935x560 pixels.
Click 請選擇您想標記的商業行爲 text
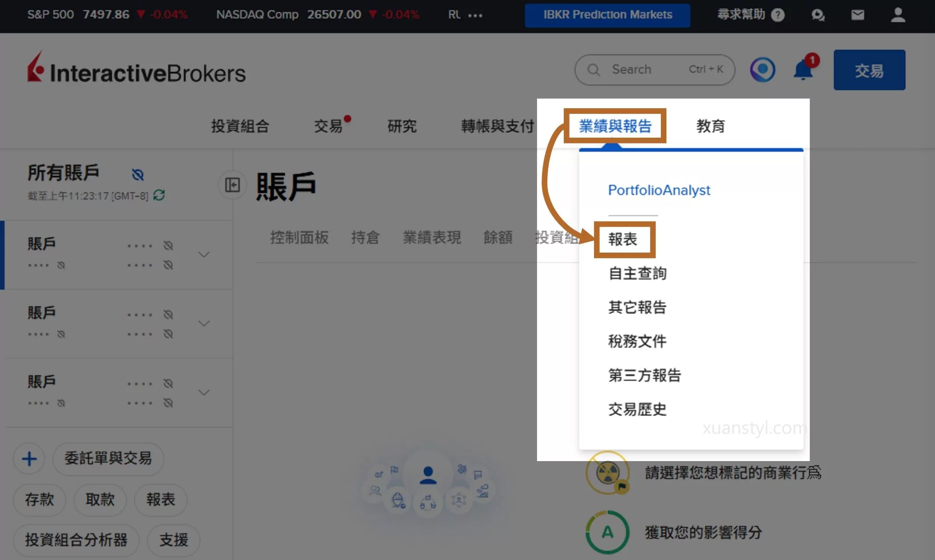(733, 473)
